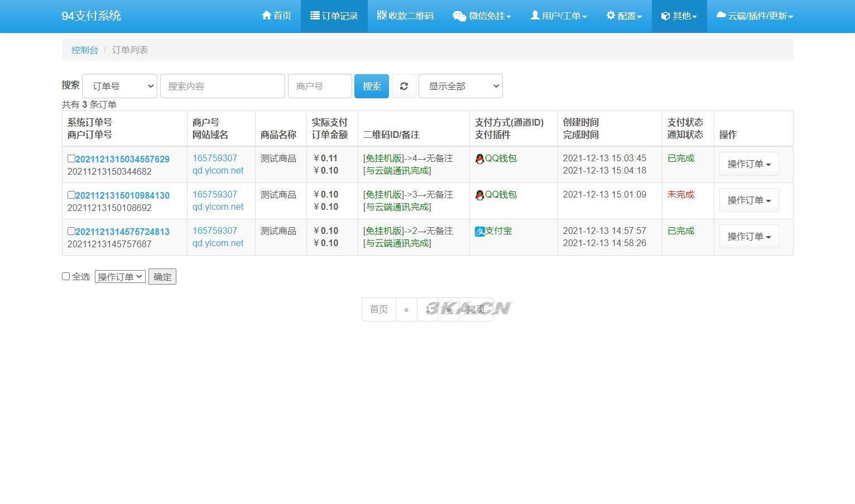Open 订单记录 in the navbar
Viewport: 855px width, 504px height.
[x=334, y=16]
